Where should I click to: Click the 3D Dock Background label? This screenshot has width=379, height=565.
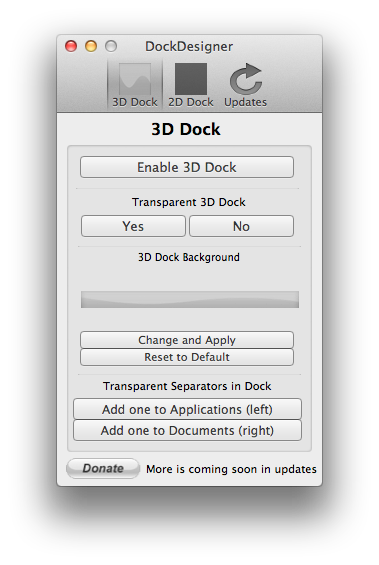coord(189,257)
